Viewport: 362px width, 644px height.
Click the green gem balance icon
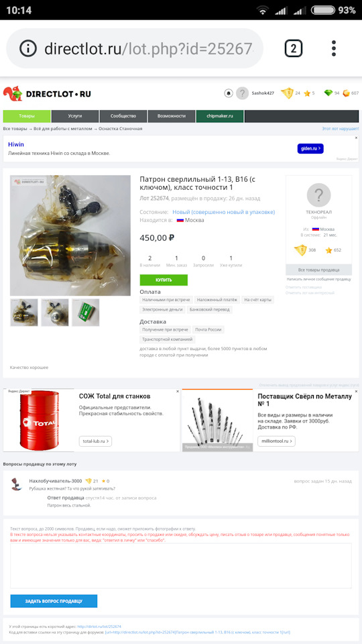328,93
